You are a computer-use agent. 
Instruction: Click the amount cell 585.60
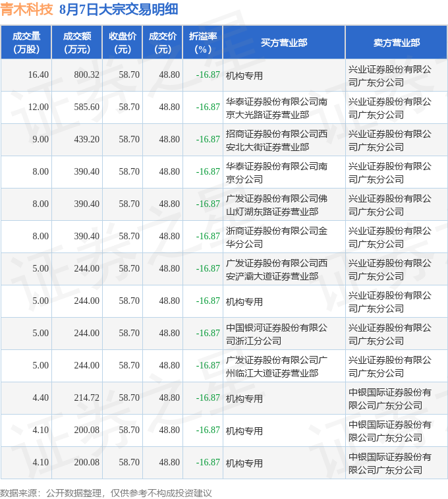86,107
